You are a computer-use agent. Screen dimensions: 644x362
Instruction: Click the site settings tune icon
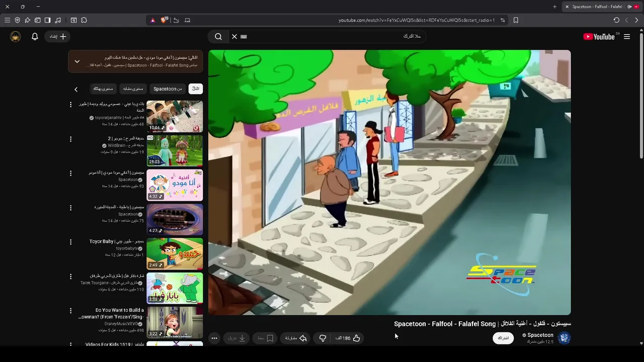click(x=503, y=20)
